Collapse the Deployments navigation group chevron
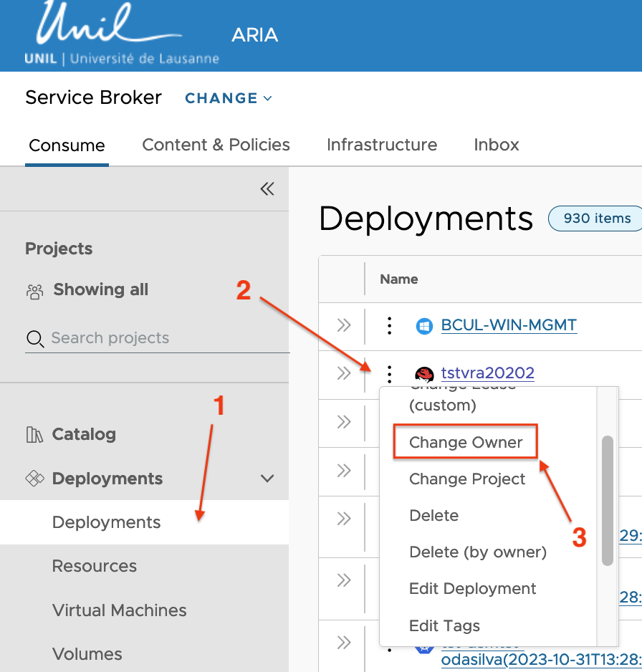642x672 pixels. tap(267, 479)
